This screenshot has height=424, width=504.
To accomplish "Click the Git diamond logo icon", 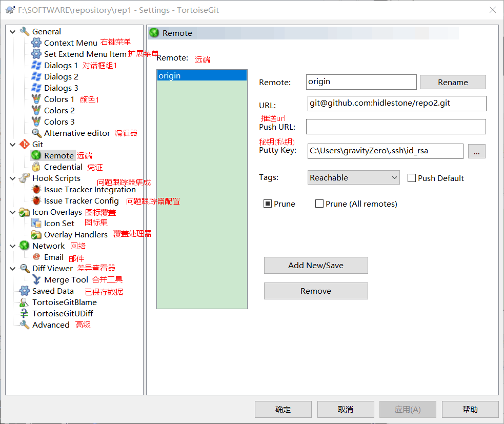I will pyautogui.click(x=25, y=144).
